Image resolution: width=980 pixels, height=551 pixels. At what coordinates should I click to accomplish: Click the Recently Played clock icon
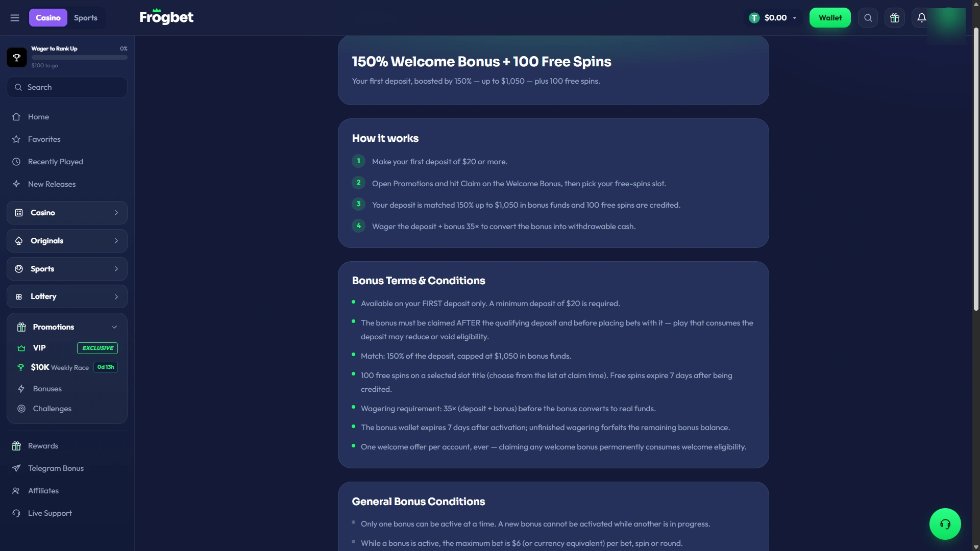(16, 162)
